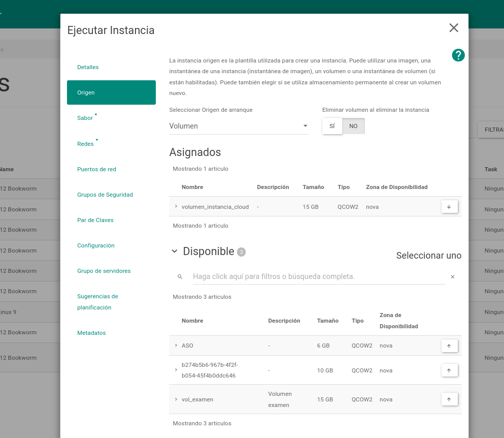Assign the ASO volume with up arrow
This screenshot has height=438, width=504.
coord(449,346)
